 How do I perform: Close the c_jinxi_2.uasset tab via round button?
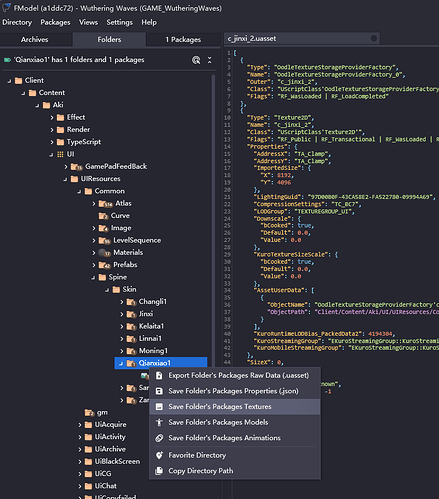(374, 39)
